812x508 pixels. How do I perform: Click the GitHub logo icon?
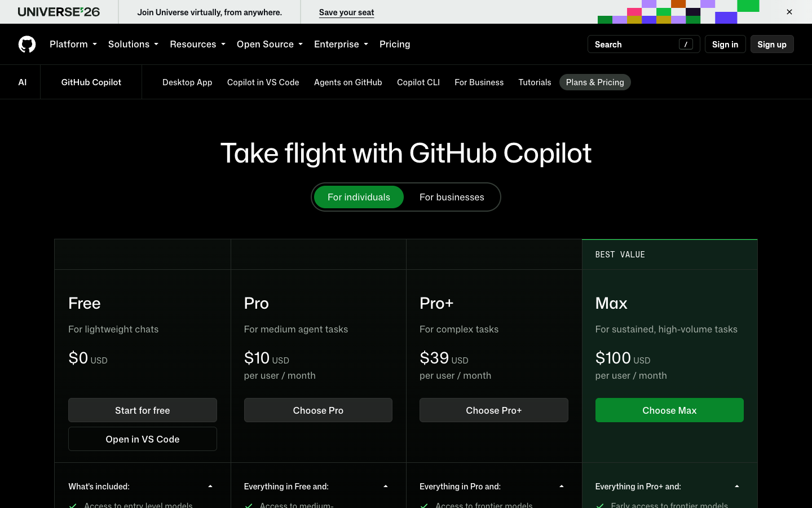(27, 44)
